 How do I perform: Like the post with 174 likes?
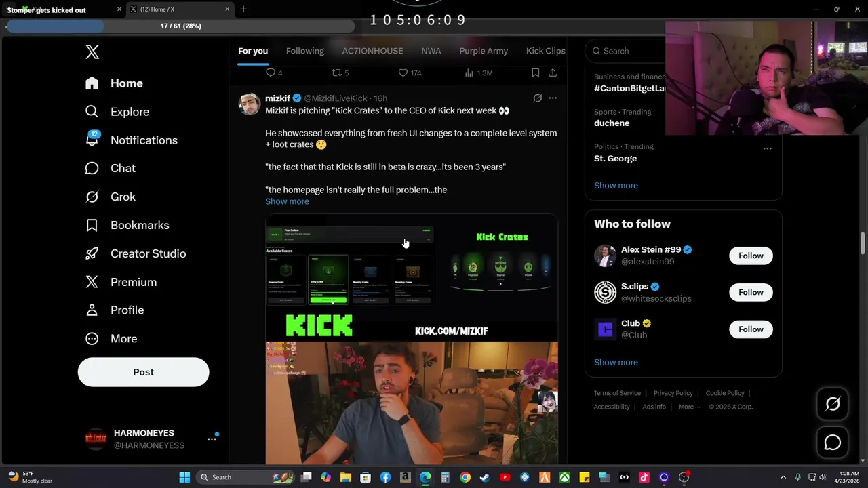click(x=410, y=73)
